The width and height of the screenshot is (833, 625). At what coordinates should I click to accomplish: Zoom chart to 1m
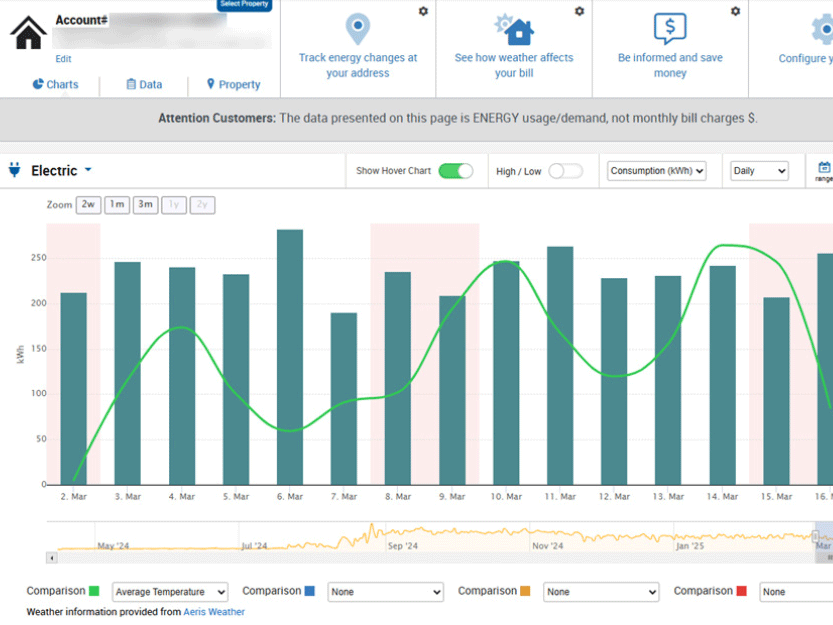coord(117,205)
